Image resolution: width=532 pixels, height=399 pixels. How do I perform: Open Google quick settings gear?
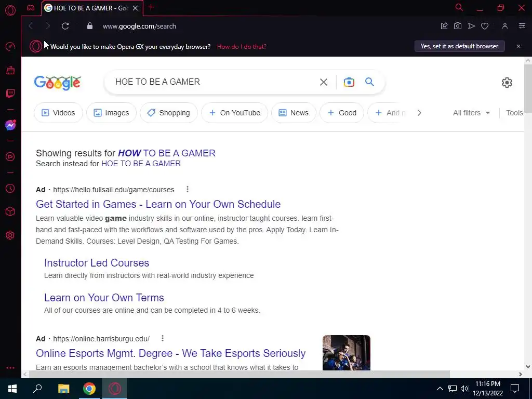coord(507,83)
